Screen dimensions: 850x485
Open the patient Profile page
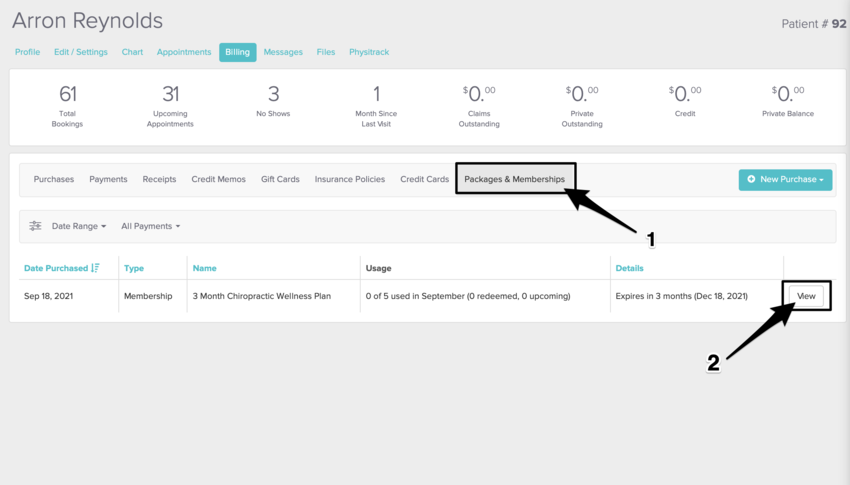(x=27, y=52)
